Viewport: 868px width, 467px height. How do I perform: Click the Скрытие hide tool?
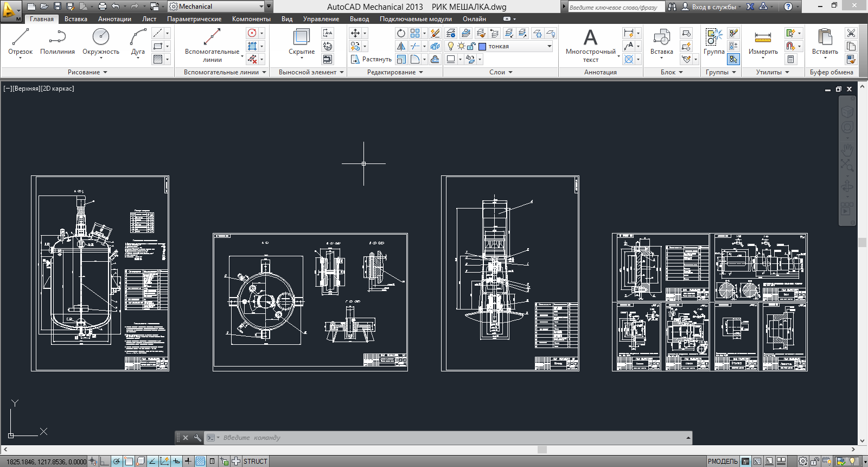pyautogui.click(x=301, y=42)
